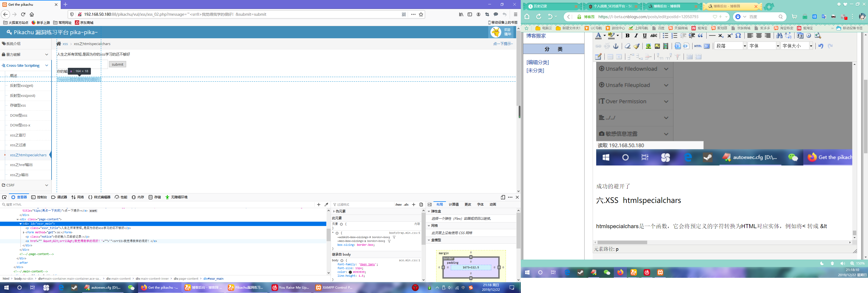Activate the element picker in devtools
The height and width of the screenshot is (293, 868).
[4, 197]
